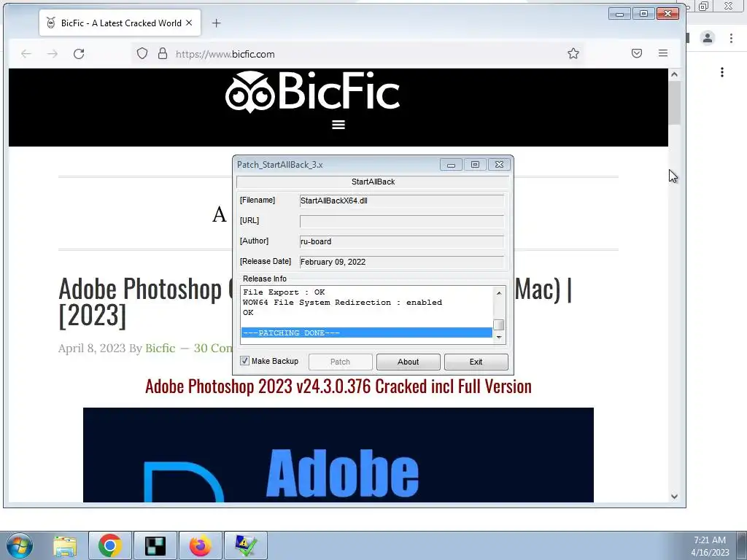Click page scrollbar down arrow
Image resolution: width=747 pixels, height=560 pixels.
point(674,496)
